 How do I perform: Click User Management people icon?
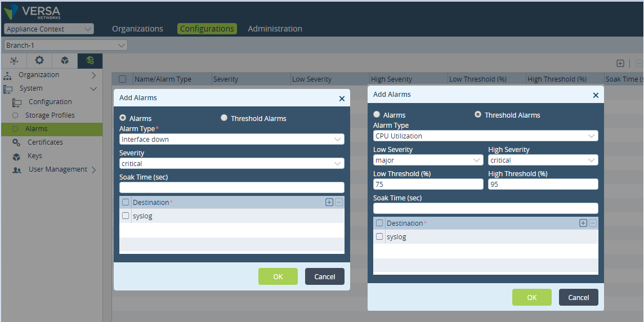17,170
